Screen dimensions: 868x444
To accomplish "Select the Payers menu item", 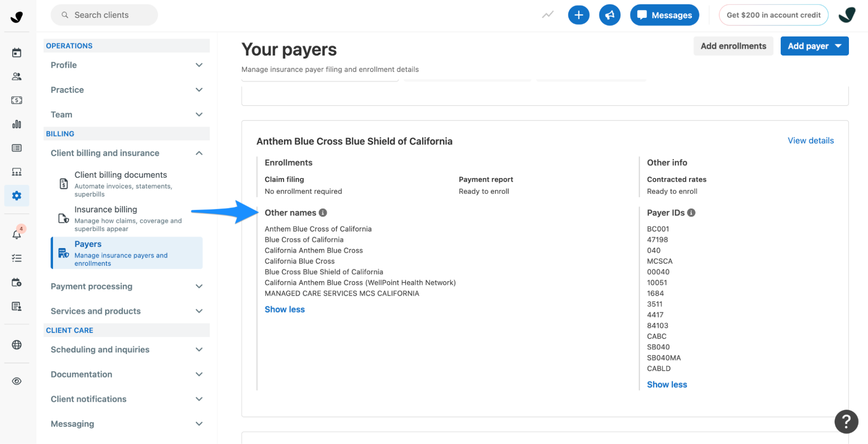I will [127, 253].
